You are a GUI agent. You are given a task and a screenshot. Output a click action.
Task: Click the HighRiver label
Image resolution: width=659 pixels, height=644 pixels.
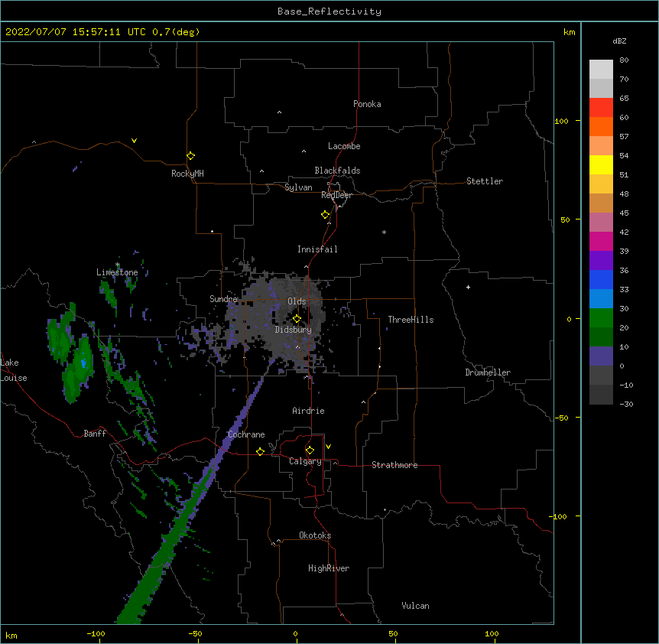329,568
